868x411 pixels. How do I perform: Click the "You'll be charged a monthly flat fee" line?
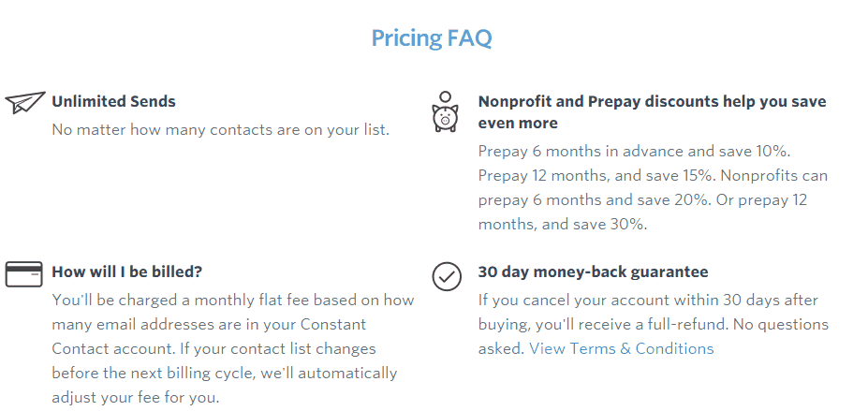(x=232, y=300)
